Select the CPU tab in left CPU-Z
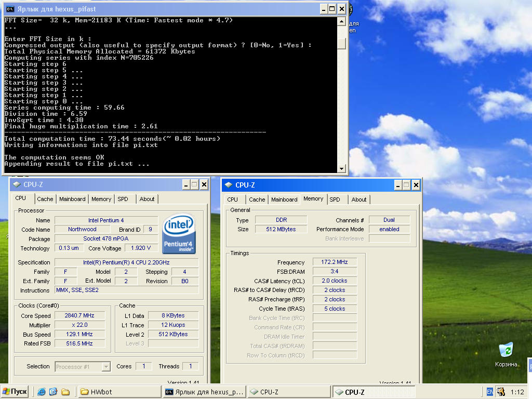The image size is (532, 399). [21, 198]
